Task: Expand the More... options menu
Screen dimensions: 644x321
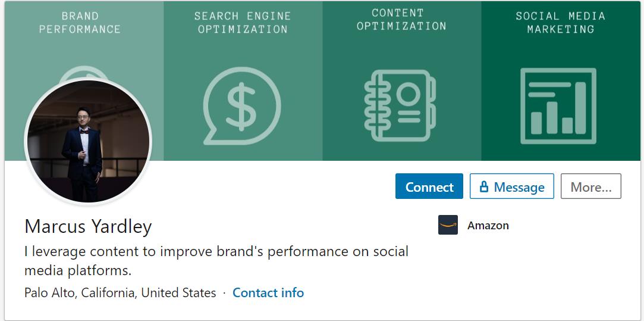Action: click(x=590, y=187)
